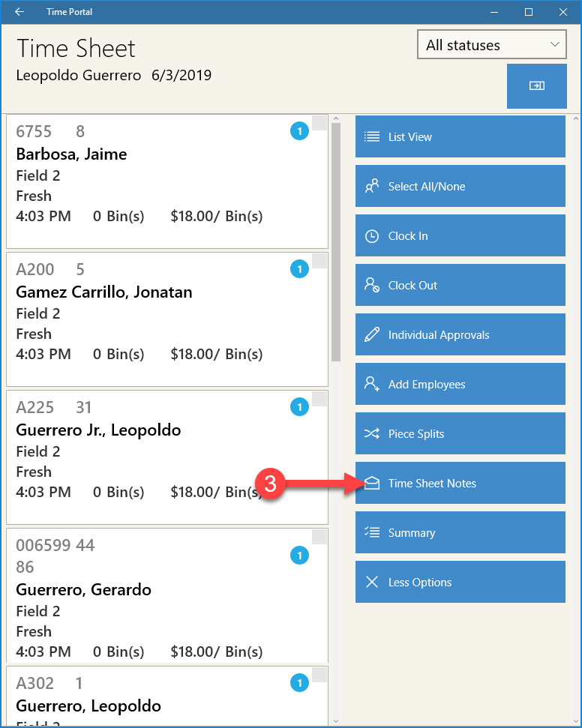Check the box for Gamez Carrillo, Jonatan
This screenshot has width=582, height=728.
coord(319,261)
